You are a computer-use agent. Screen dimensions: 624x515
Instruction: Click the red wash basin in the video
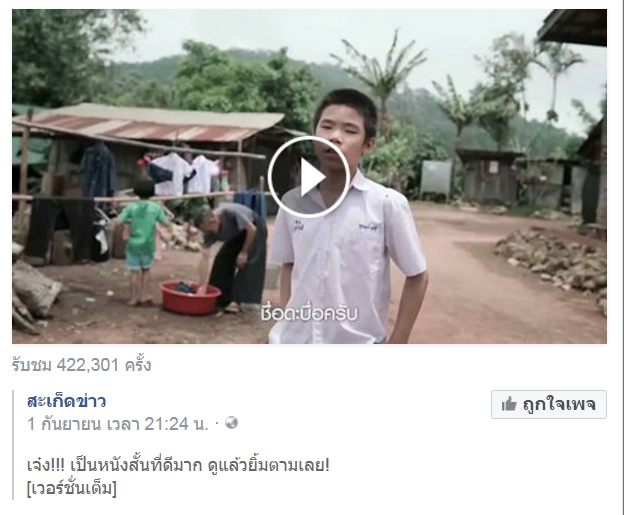[x=190, y=298]
